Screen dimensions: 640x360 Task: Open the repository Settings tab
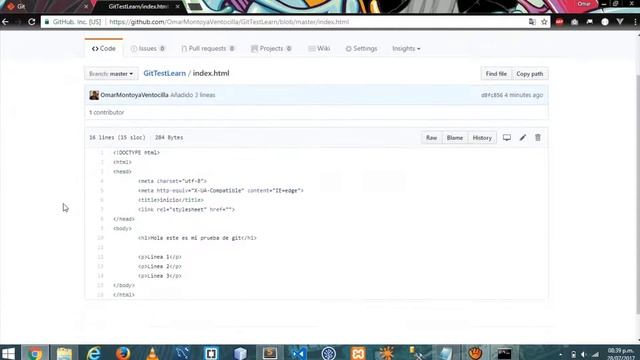click(x=361, y=49)
